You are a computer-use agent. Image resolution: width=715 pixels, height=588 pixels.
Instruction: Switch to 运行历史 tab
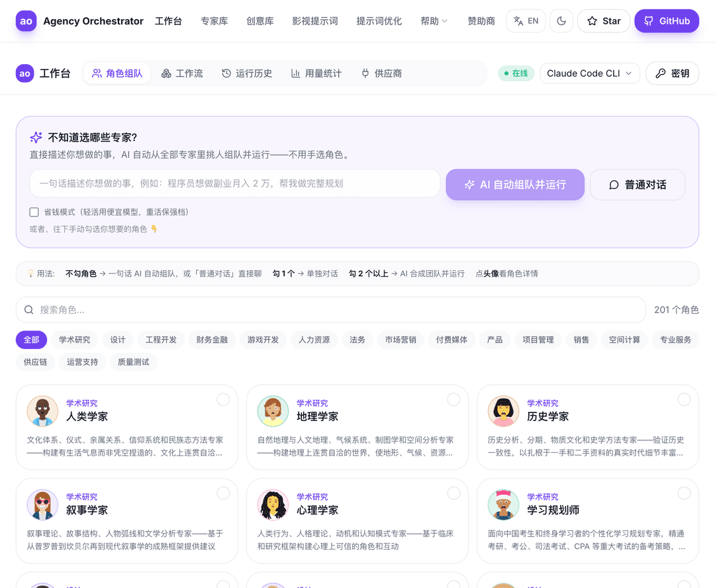click(x=247, y=73)
